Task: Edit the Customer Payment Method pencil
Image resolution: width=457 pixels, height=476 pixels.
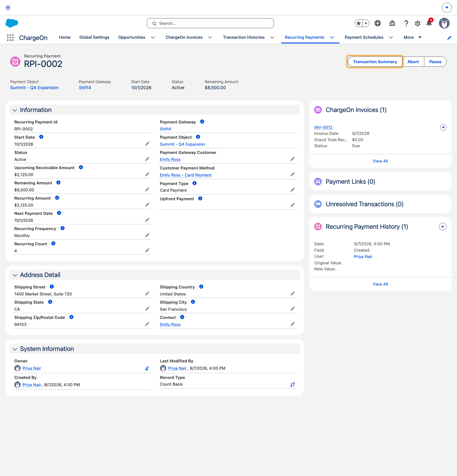Action: [293, 174]
